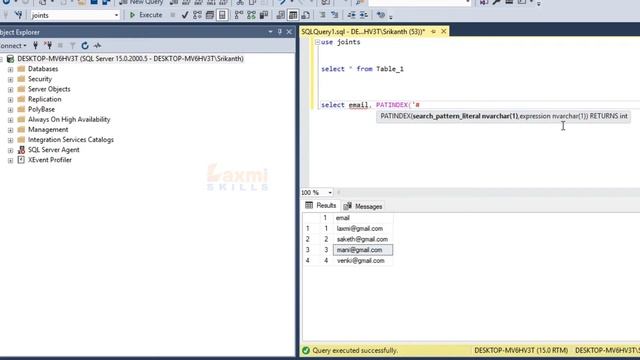Switch to the Results tab
Viewport: 640px width, 360px height.
[x=321, y=206]
